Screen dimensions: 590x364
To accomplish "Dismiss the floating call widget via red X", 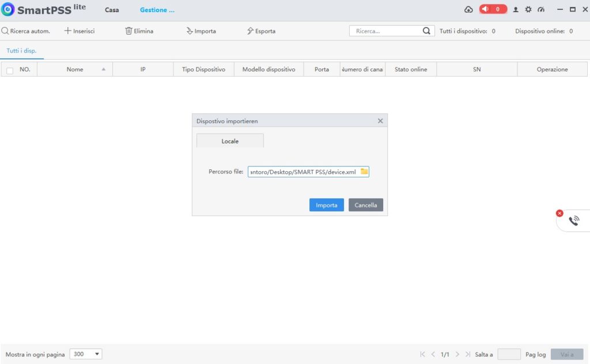I will coord(559,213).
